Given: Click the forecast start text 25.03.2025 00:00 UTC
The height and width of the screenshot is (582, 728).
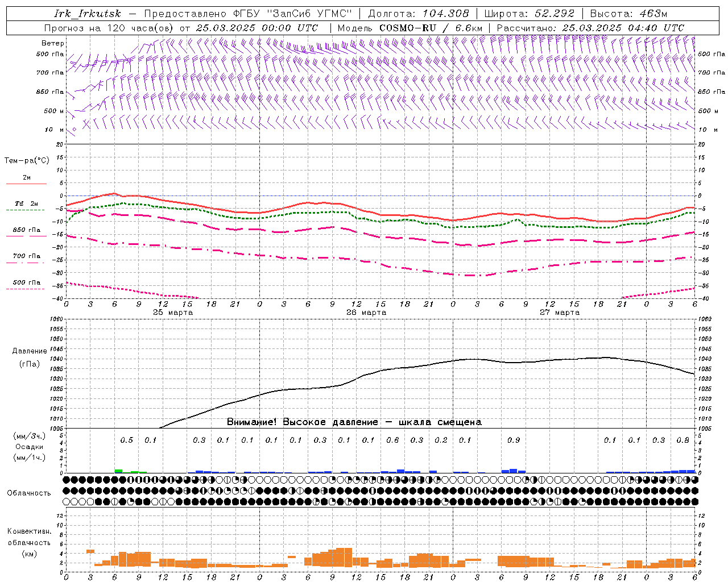Looking at the screenshot, I should click(x=257, y=28).
